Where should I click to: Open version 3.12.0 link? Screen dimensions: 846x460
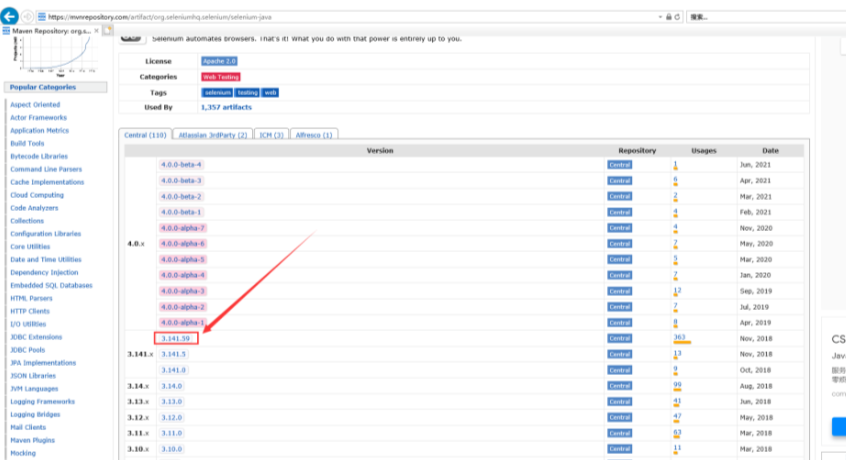click(x=172, y=417)
